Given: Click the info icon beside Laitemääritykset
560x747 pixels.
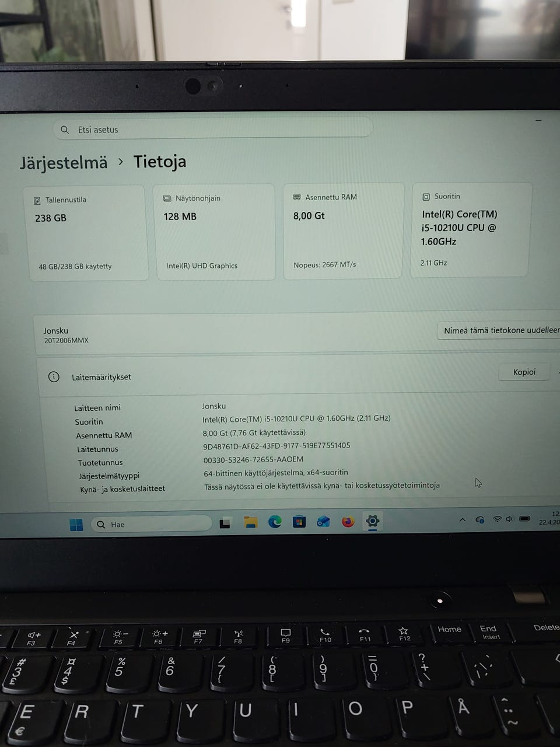Looking at the screenshot, I should [54, 377].
